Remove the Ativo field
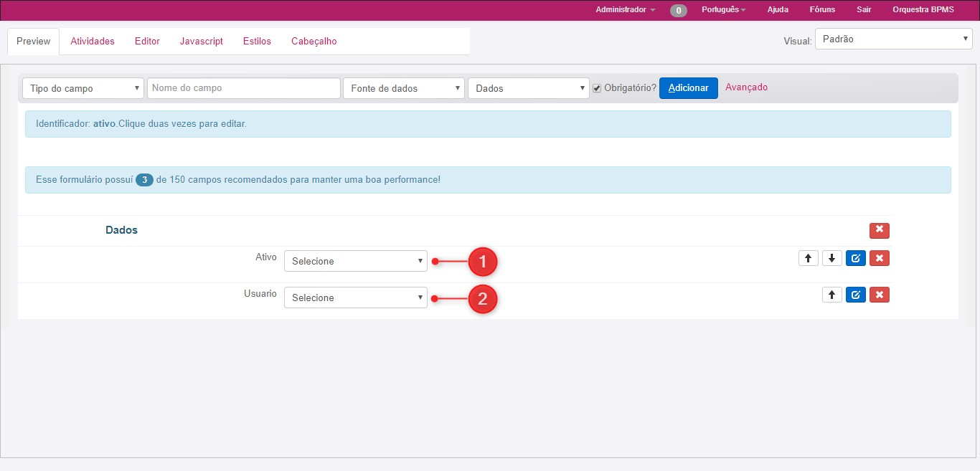The width and height of the screenshot is (980, 471). [x=879, y=258]
